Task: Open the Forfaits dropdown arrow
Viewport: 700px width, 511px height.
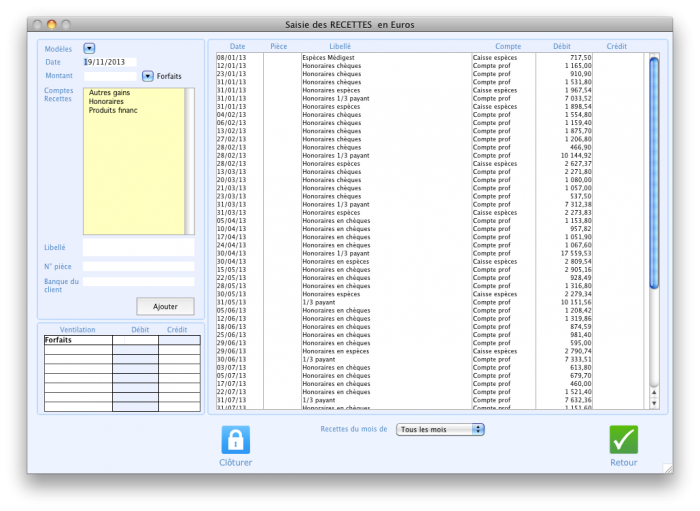Action: [x=148, y=76]
